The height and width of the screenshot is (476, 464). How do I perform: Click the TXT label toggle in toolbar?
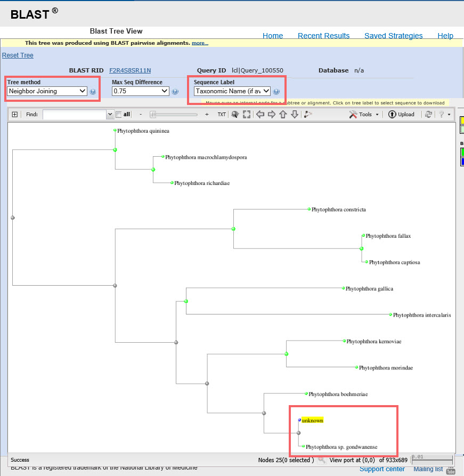(222, 115)
